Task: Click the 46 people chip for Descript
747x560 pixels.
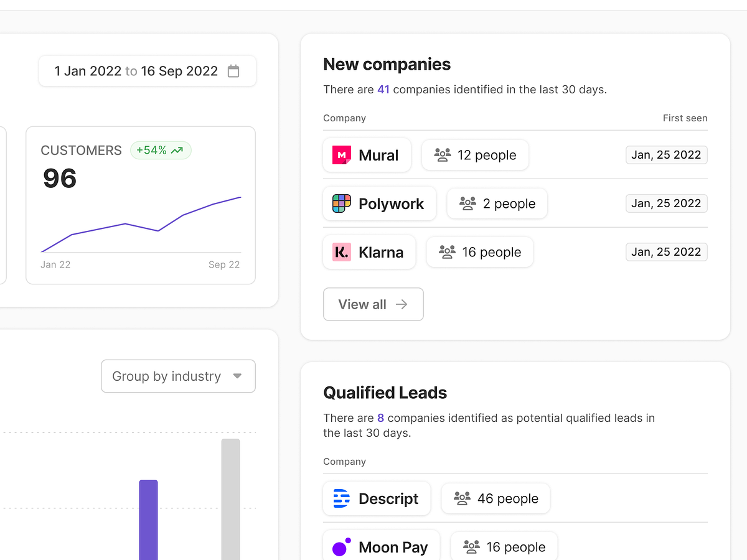Action: tap(496, 498)
